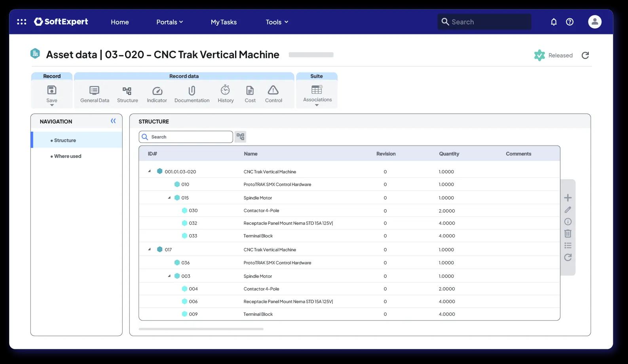The height and width of the screenshot is (364, 628).
Task: Select row 010 ProtoTRAK SMX Control Hardware
Action: coord(349,184)
